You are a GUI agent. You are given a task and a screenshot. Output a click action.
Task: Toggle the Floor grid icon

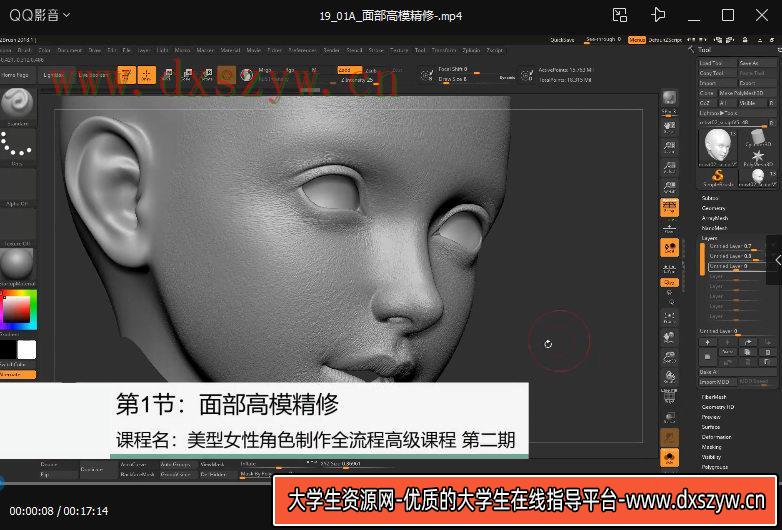click(x=669, y=229)
